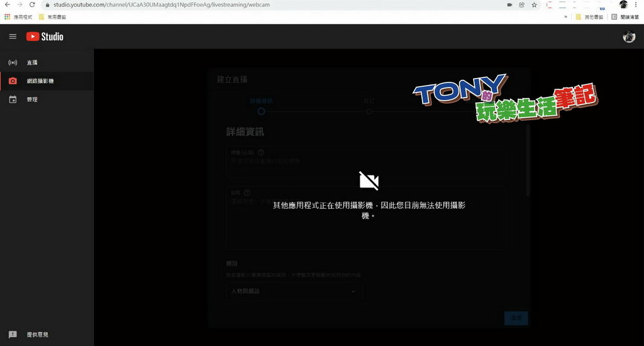Click the YouTube Studio logo
The height and width of the screenshot is (346, 644).
(x=45, y=36)
